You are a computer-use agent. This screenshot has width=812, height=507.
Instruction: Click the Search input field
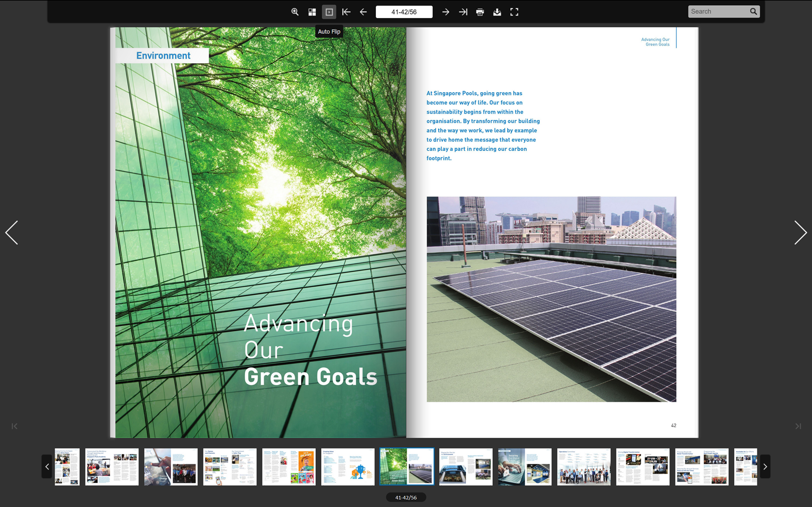point(718,11)
